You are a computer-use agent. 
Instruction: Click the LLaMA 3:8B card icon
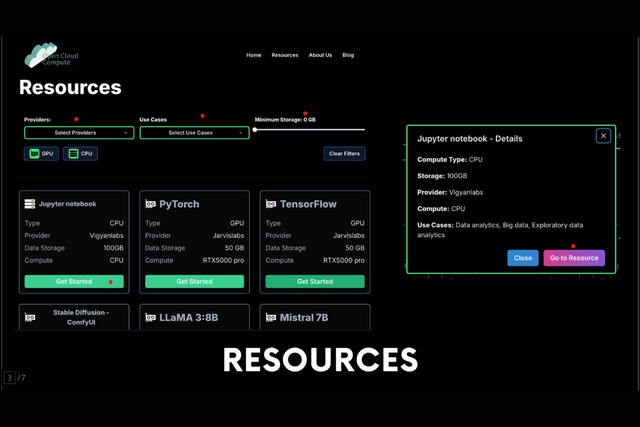click(x=151, y=317)
